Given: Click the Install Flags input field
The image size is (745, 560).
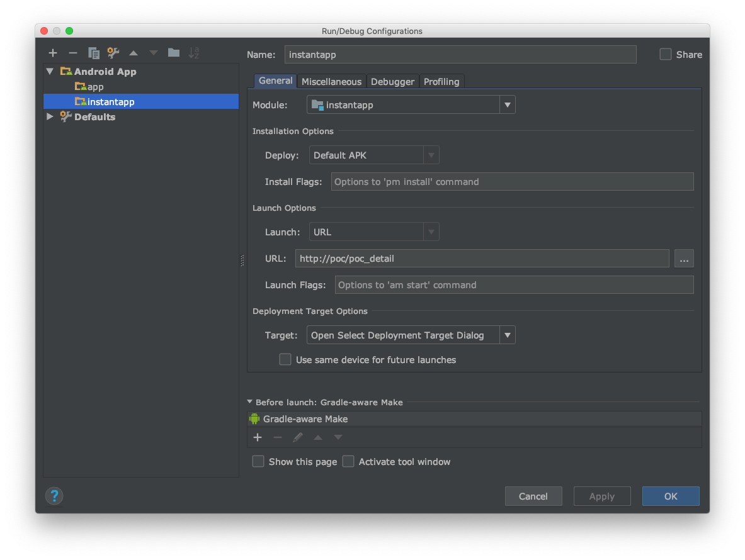Looking at the screenshot, I should (512, 182).
